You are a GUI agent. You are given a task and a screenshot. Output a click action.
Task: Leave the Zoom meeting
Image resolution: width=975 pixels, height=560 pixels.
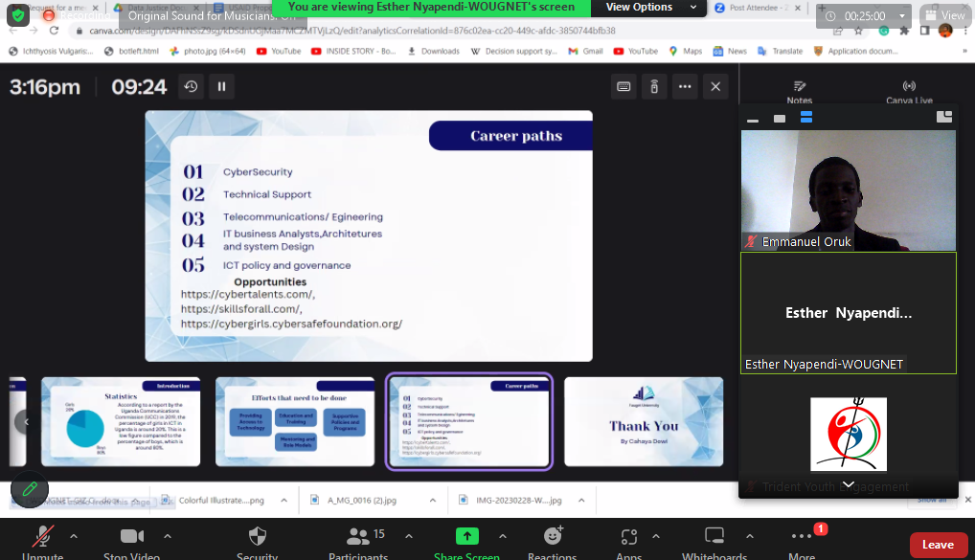[938, 545]
